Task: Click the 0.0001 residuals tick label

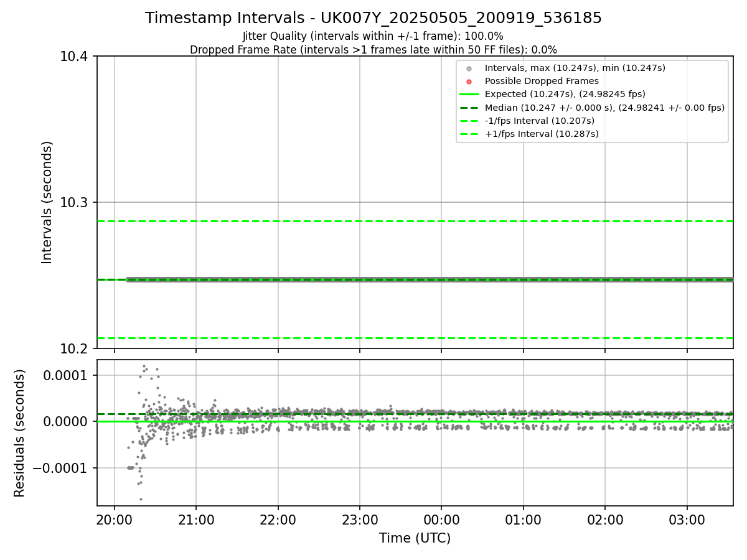Action: 67,375
